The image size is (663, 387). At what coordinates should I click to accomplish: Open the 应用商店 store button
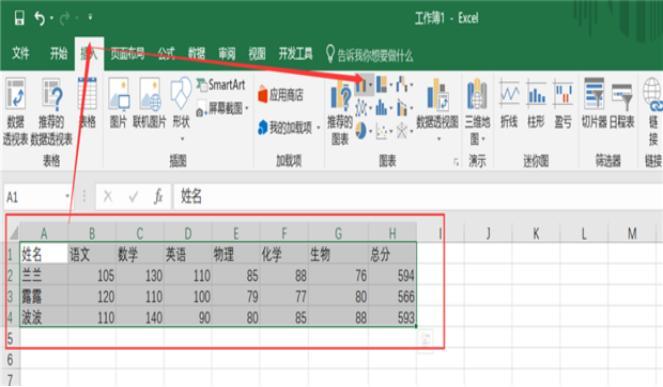pyautogui.click(x=281, y=95)
